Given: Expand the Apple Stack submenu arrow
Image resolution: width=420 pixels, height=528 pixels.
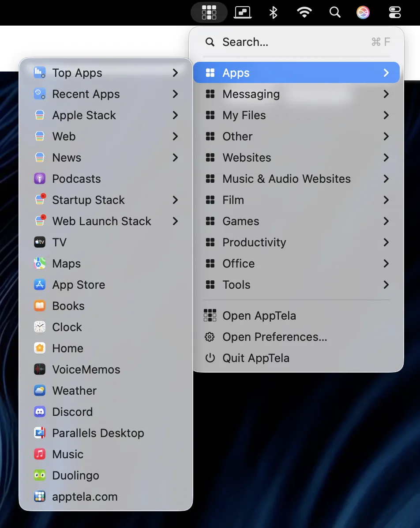Looking at the screenshot, I should click(x=175, y=115).
